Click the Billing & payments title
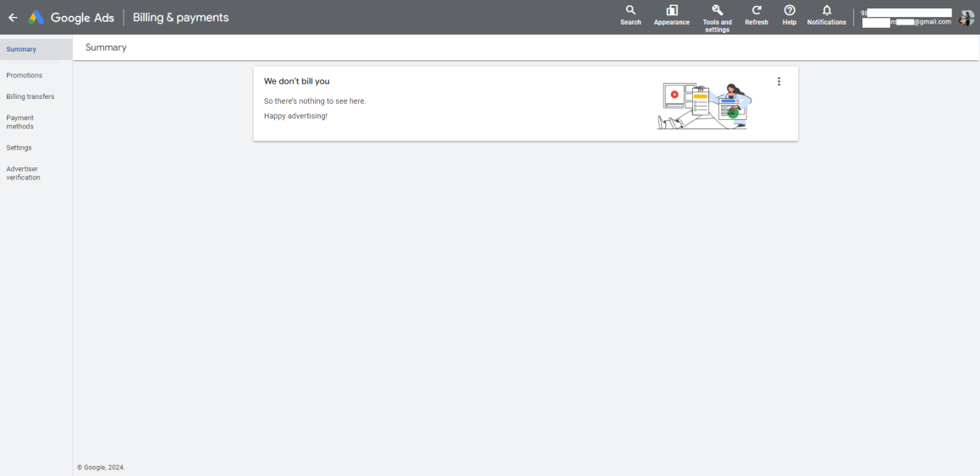This screenshot has width=980, height=476. click(x=180, y=18)
